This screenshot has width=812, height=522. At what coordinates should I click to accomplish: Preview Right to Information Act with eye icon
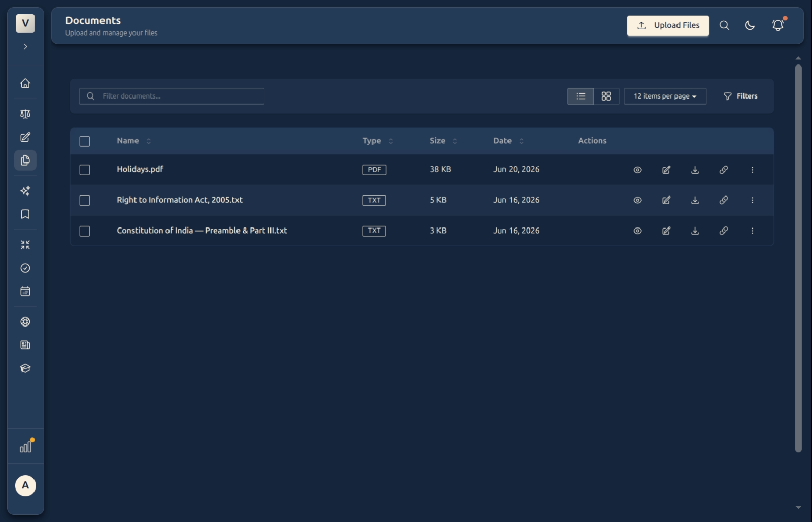tap(638, 200)
